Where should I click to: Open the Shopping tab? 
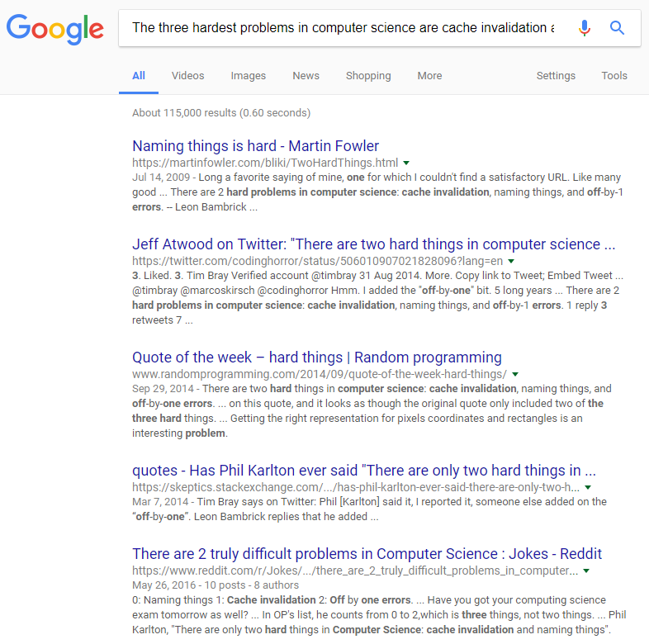pyautogui.click(x=368, y=76)
